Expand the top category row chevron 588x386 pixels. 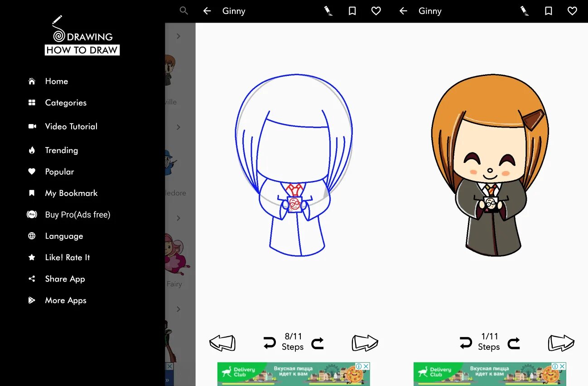[x=178, y=36]
